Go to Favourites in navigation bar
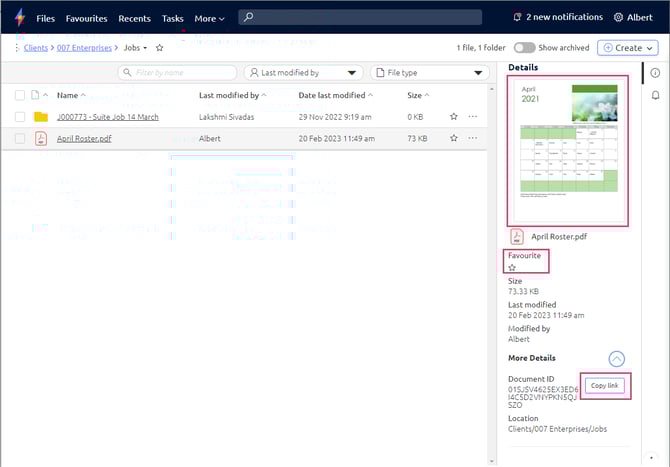Image resolution: width=670 pixels, height=467 pixels. click(x=86, y=18)
